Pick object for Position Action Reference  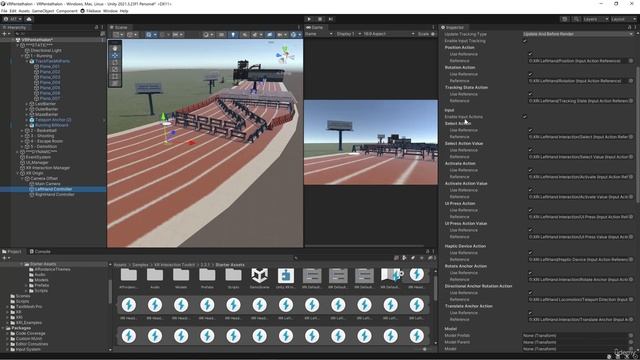[x=631, y=61]
